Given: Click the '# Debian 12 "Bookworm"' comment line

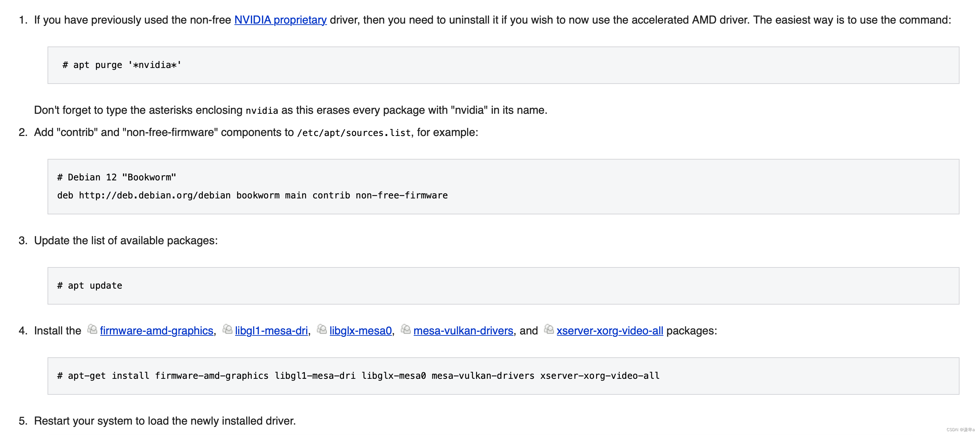Looking at the screenshot, I should tap(117, 177).
